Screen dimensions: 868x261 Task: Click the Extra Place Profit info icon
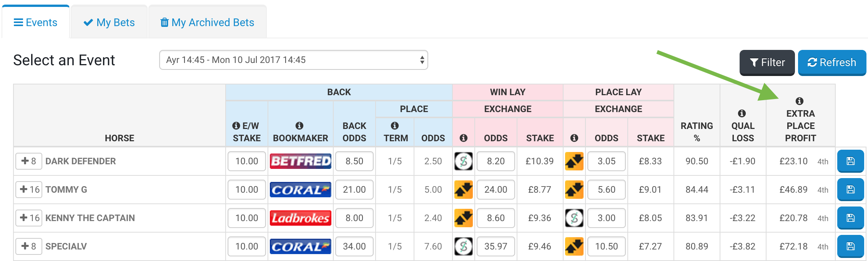pos(800,101)
